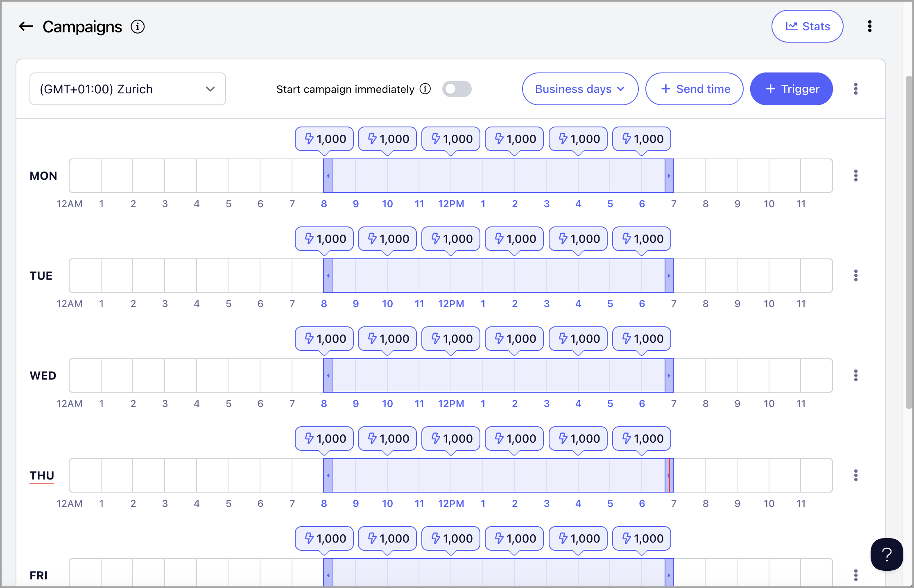Open the timezone dropdown showing Zurich
The image size is (914, 588).
click(128, 89)
